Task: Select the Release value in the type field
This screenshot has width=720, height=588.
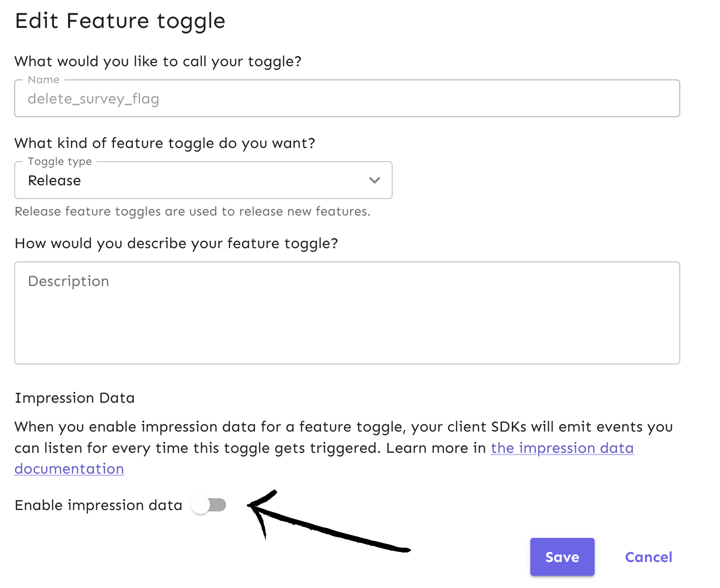Action: tap(54, 180)
